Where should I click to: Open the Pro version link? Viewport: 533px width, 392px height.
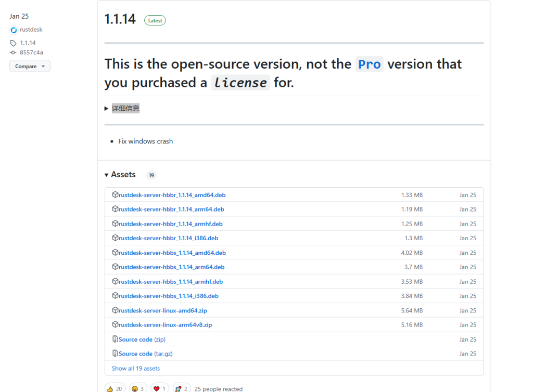point(370,64)
